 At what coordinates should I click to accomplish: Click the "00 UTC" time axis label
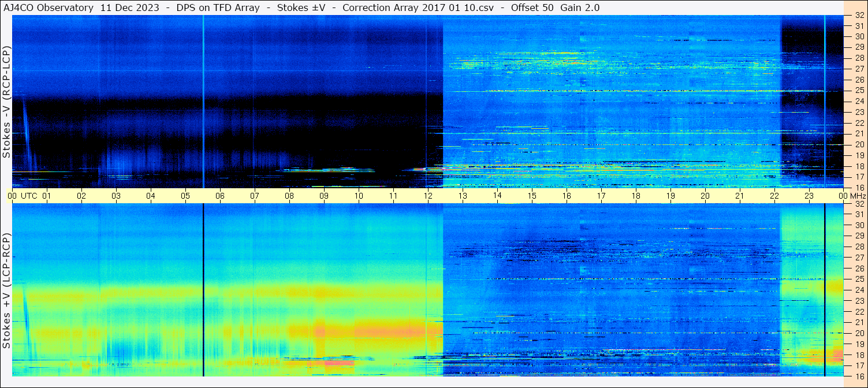coord(23,196)
